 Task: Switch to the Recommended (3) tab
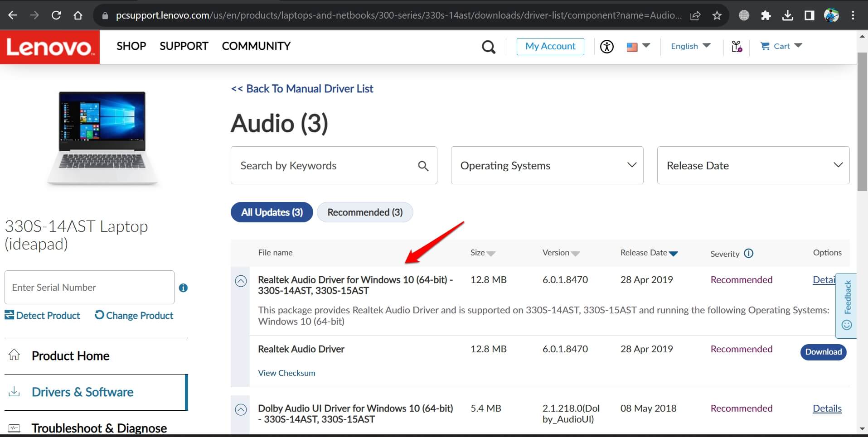click(x=364, y=212)
